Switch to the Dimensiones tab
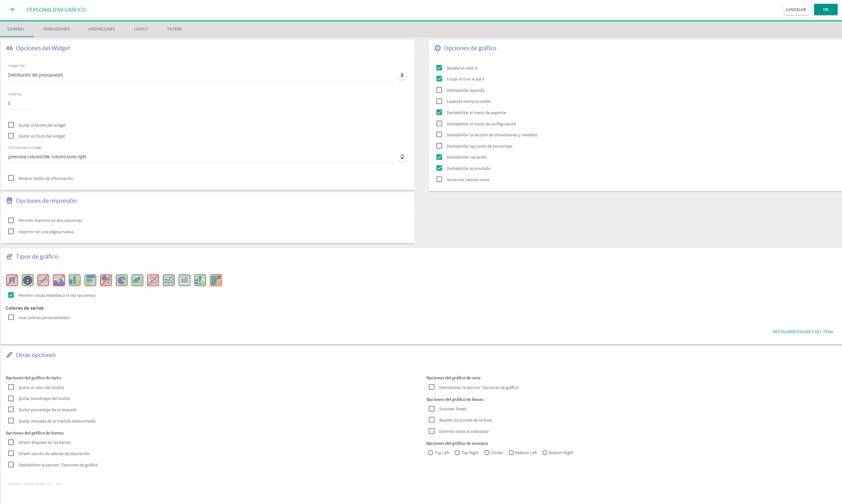Screen dimensions: 842x504 (56, 29)
